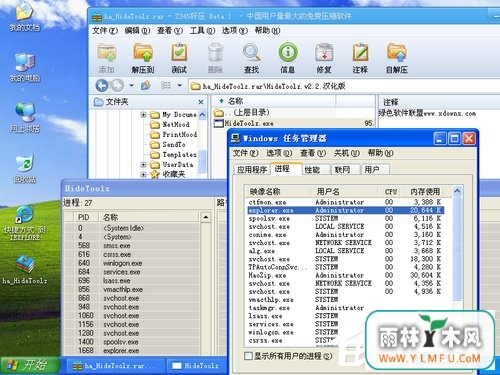Image resolution: width=500 pixels, height=375 pixels.
Task: Open 文件 menu in Task Manager
Action: (x=245, y=153)
